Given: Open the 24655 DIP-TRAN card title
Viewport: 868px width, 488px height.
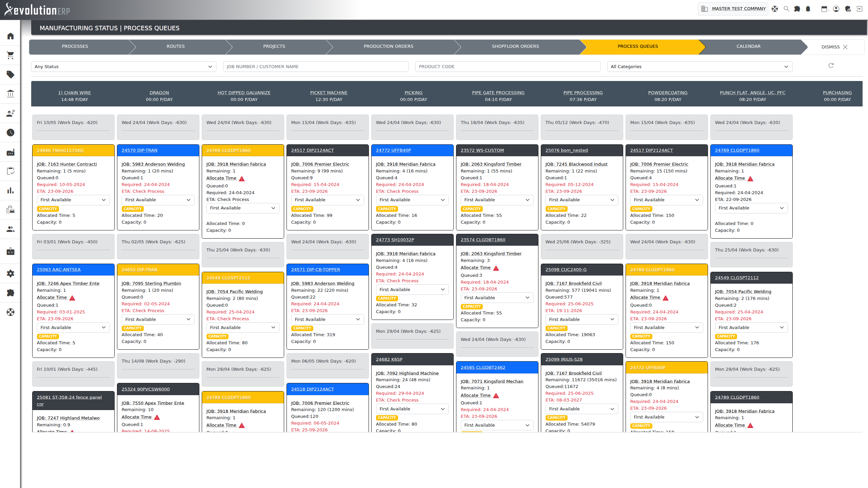Looking at the screenshot, I should tap(139, 270).
